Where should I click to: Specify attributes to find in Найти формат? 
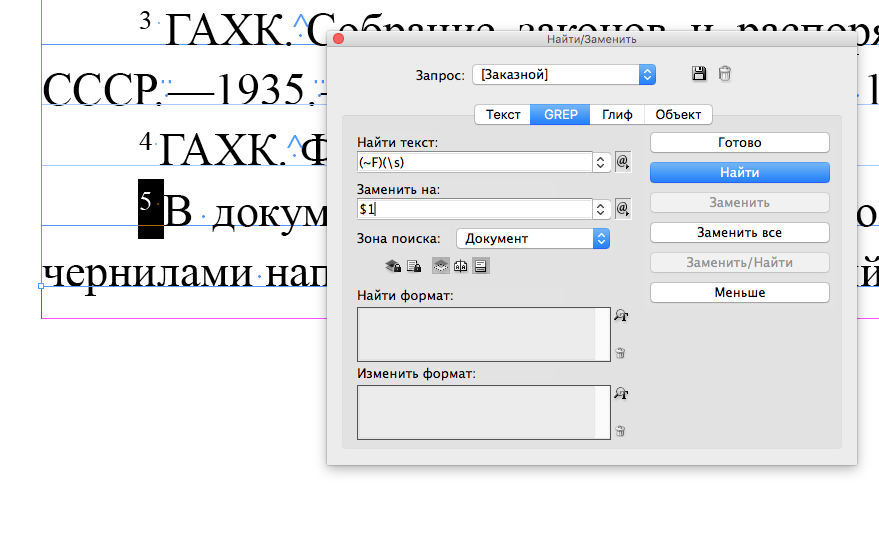(621, 315)
